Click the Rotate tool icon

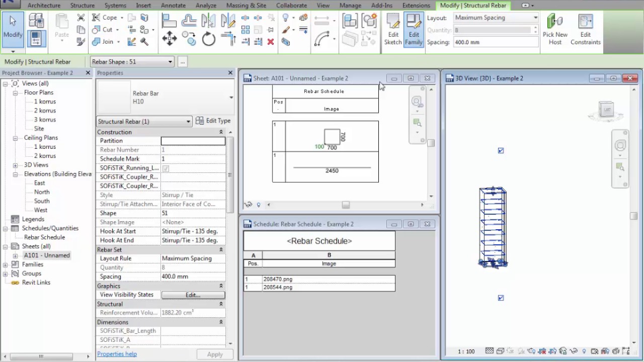pyautogui.click(x=208, y=39)
